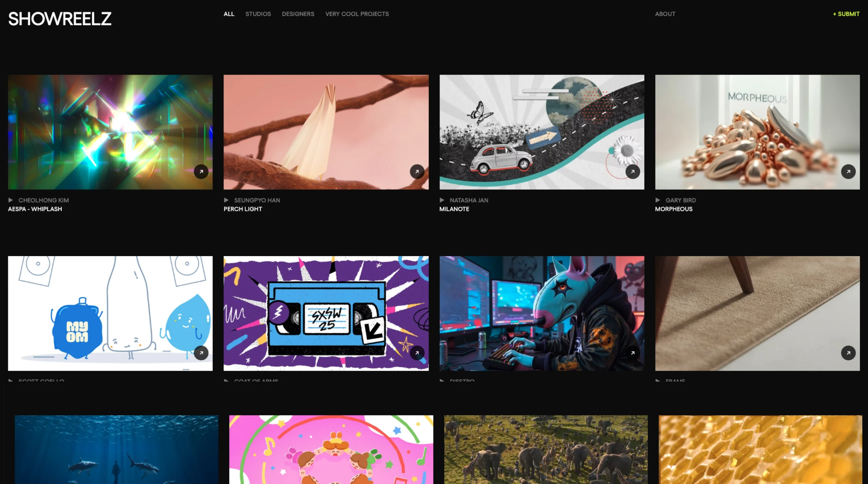Open the About page
Viewport: 868px width, 484px height.
[x=665, y=14]
